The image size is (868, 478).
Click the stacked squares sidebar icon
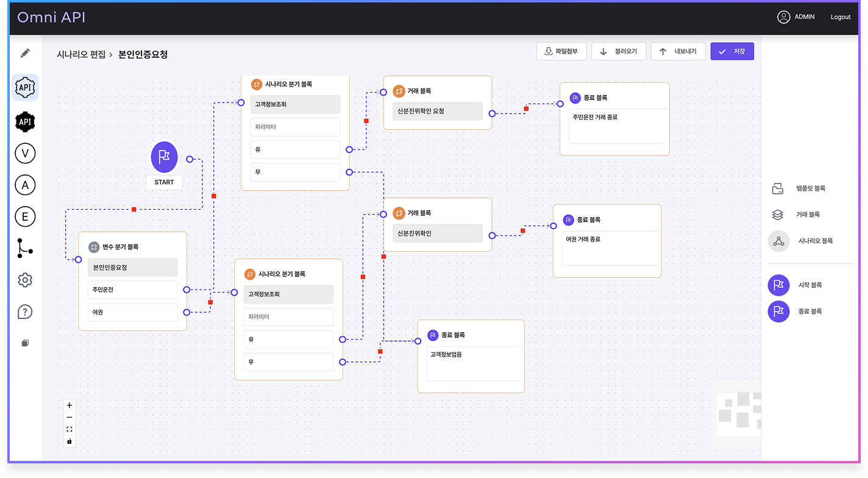(25, 343)
